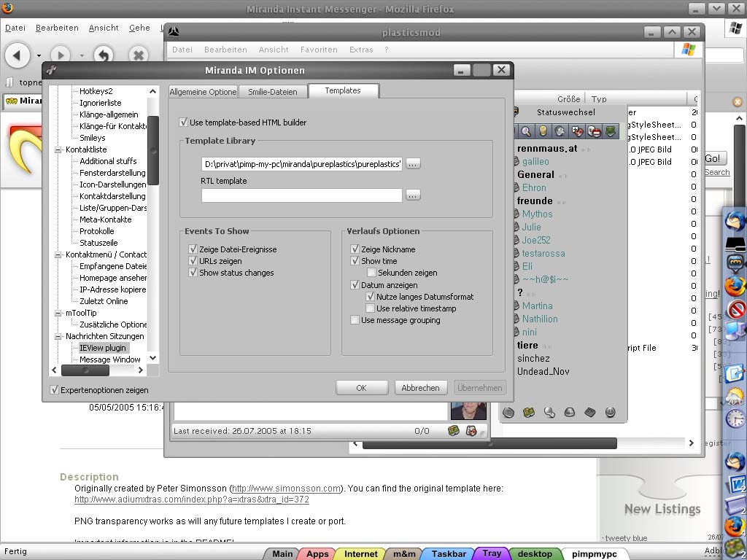
Task: Toggle Use template-based HTML builder checkbox
Action: click(x=183, y=122)
